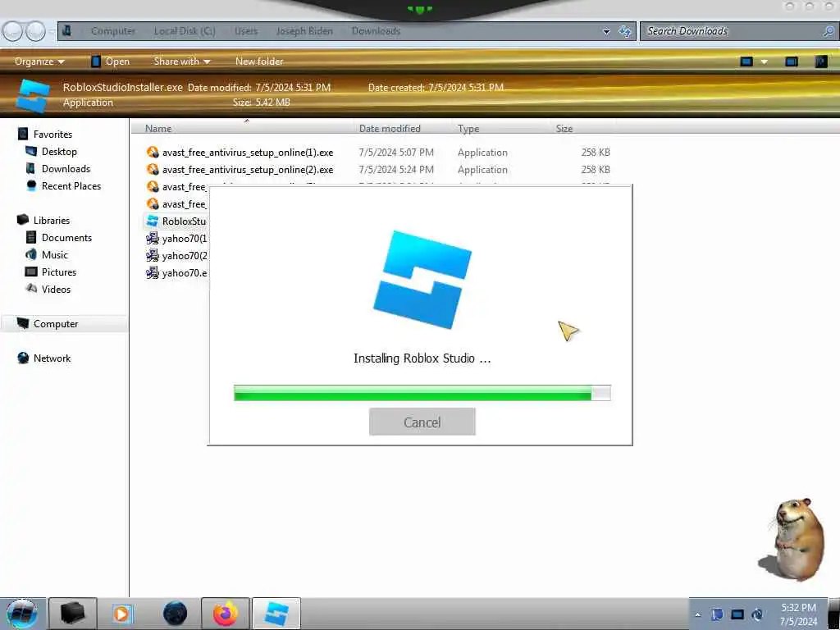
Task: Click the Roblox Studio taskbar icon
Action: tap(276, 614)
